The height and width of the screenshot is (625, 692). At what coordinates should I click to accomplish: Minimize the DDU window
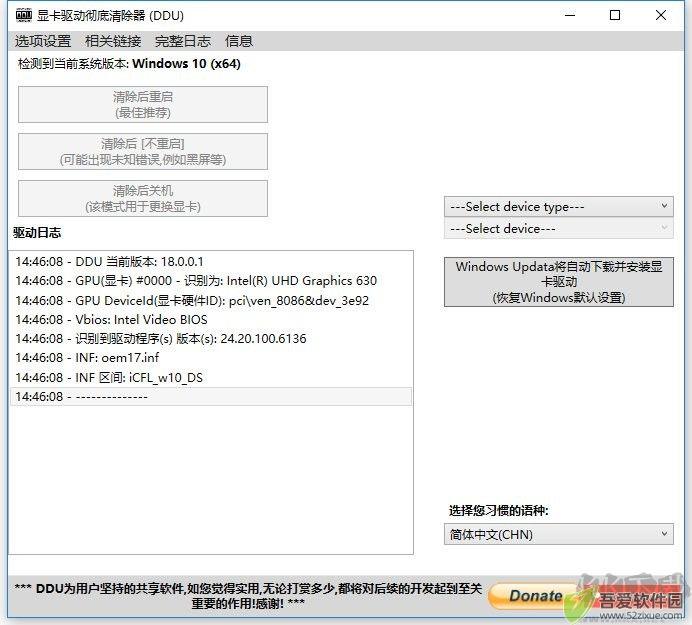pos(570,15)
